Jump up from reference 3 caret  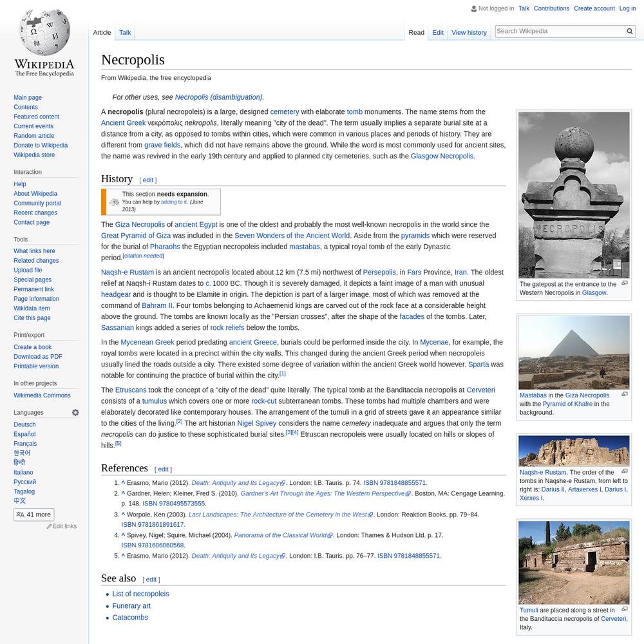pos(123,514)
